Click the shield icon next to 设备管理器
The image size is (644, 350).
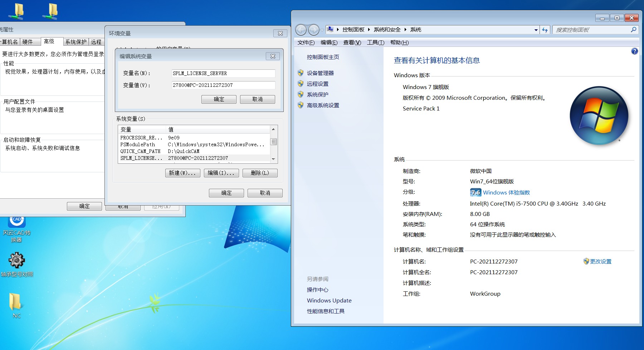coord(301,73)
